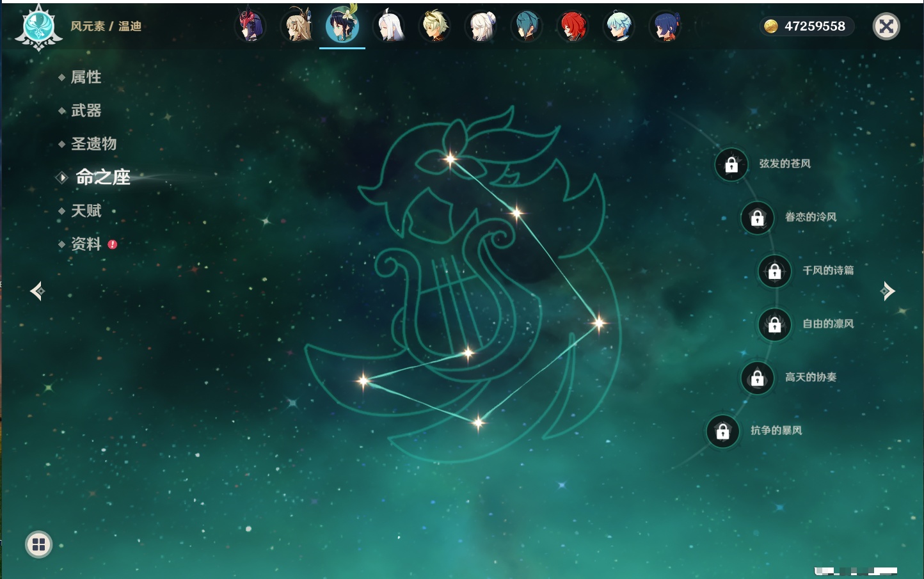Click the bottommost constellation star
The height and width of the screenshot is (579, 924).
point(478,422)
